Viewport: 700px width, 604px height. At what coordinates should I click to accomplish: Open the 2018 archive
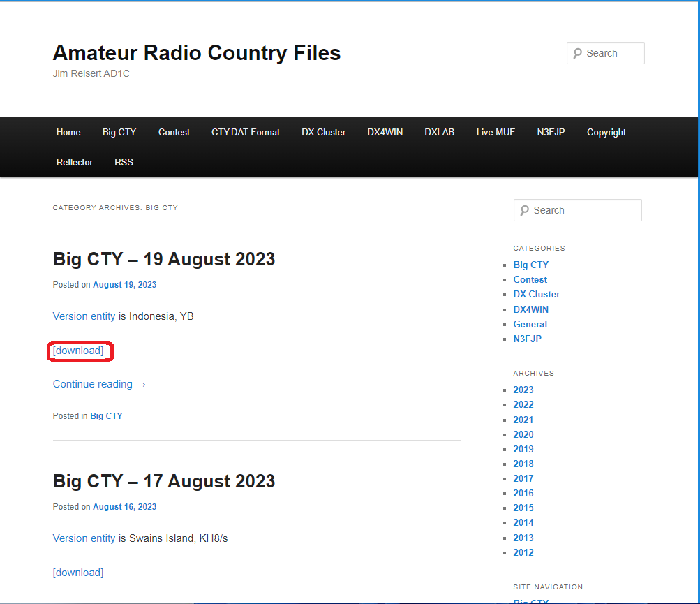coord(523,464)
